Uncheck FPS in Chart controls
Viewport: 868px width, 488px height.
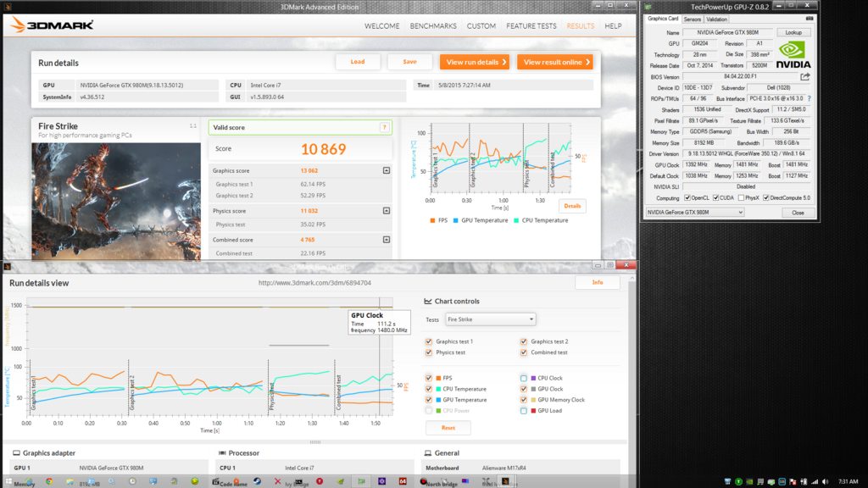pyautogui.click(x=428, y=378)
